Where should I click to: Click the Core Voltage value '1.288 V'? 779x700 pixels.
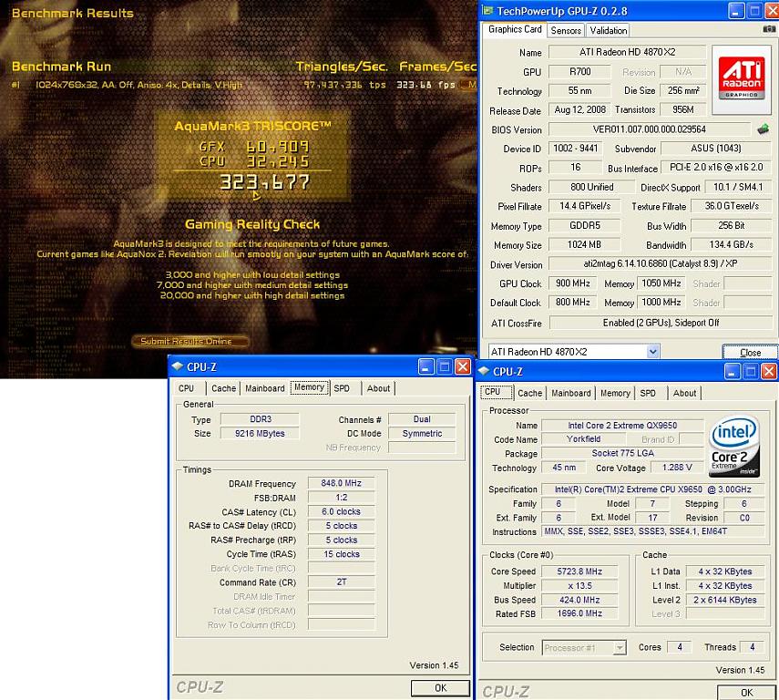tap(677, 468)
